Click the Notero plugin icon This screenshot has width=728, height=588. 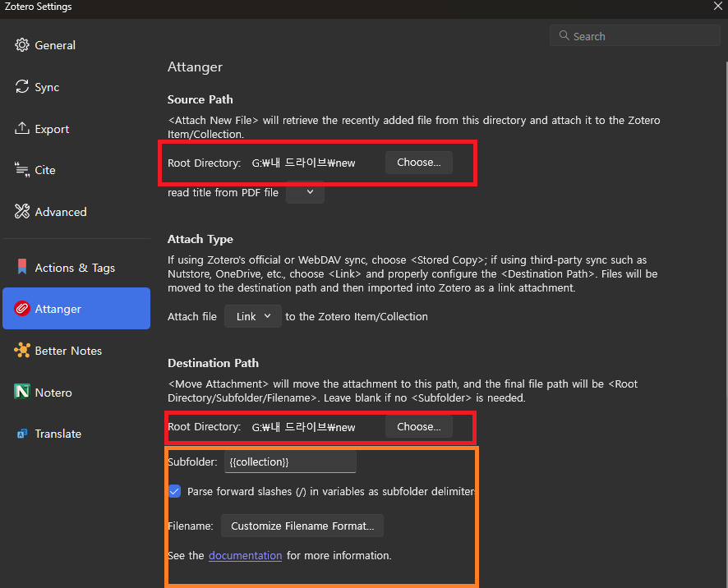pos(22,393)
